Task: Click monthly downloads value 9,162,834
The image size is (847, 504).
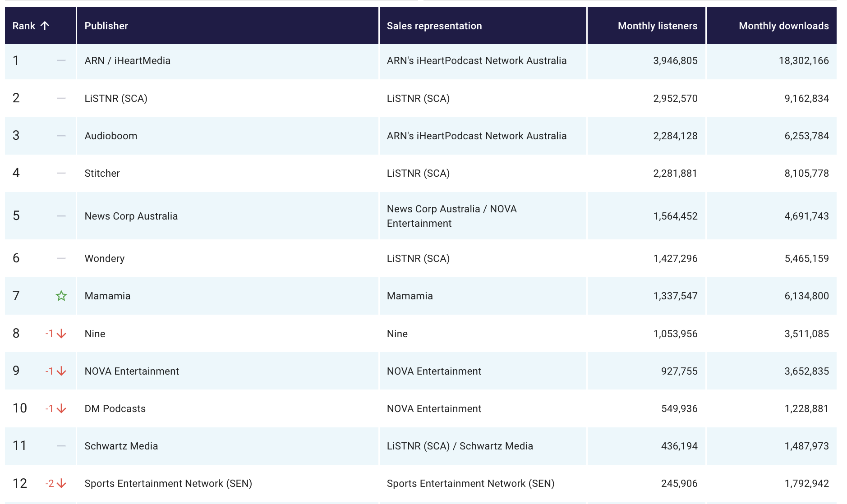Action: point(806,98)
